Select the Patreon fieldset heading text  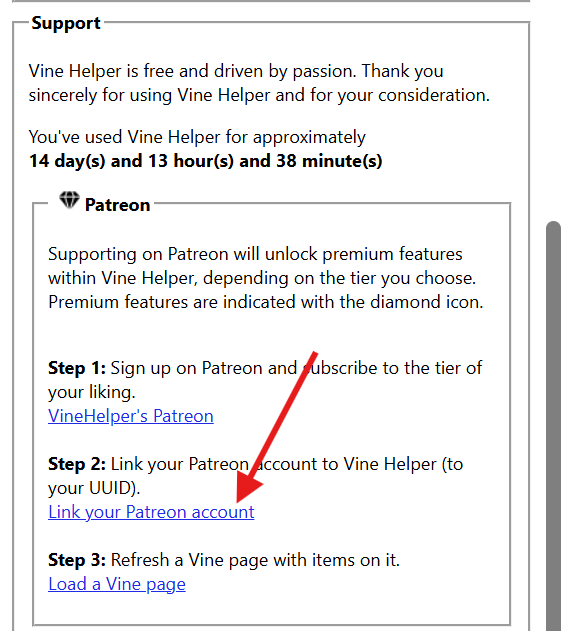pyautogui.click(x=118, y=205)
